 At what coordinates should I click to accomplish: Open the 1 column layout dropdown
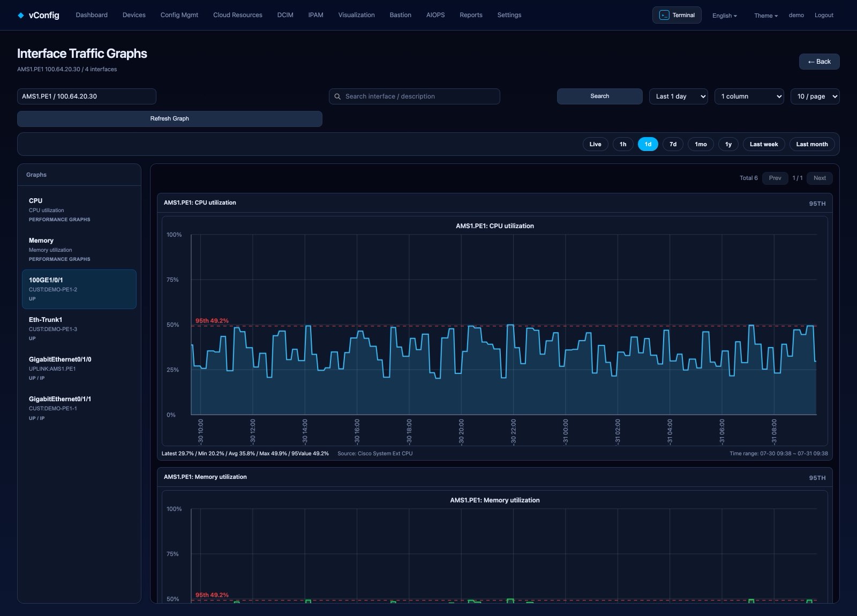pyautogui.click(x=749, y=96)
